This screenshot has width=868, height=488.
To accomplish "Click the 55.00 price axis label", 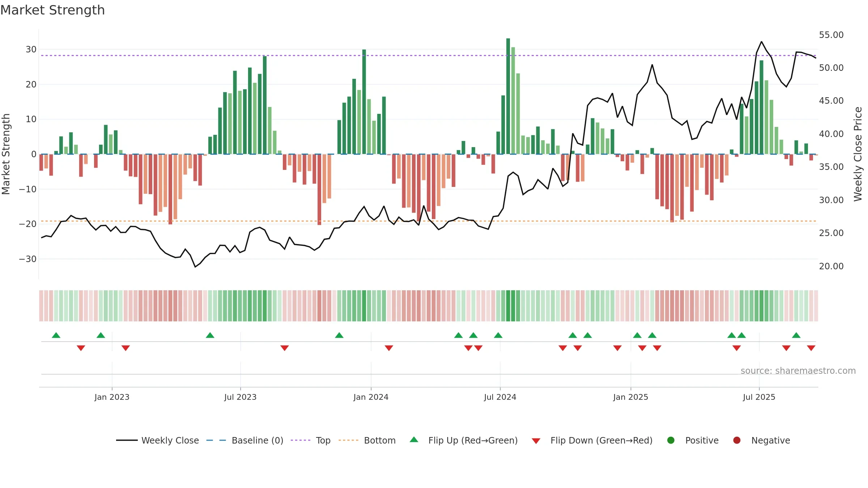I will point(831,35).
